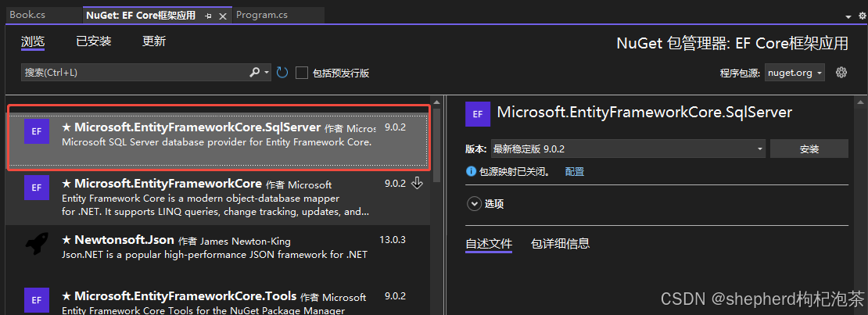Click the EF icon in the details pane
Screen dimensions: 868x315
[478, 115]
